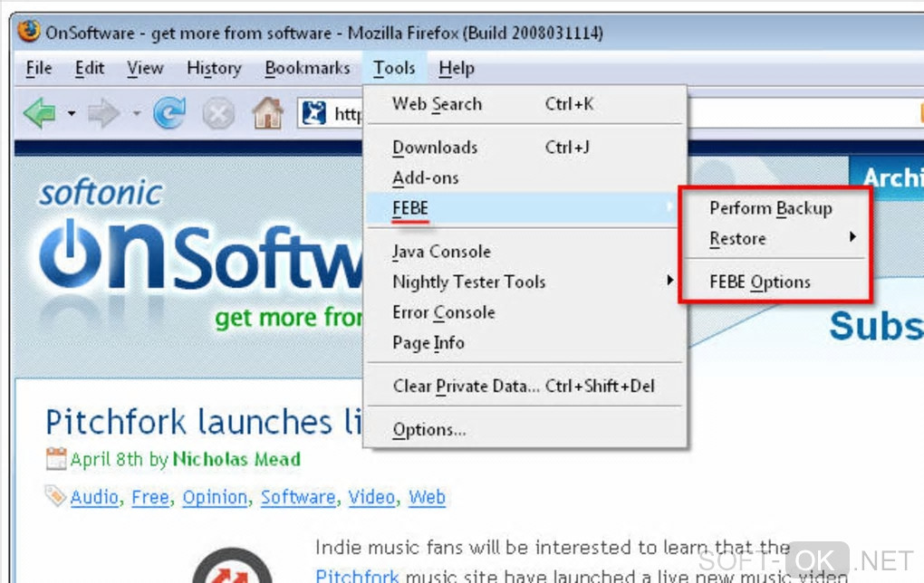The image size is (924, 583).
Task: Open FEBE Options in submenu
Action: [x=775, y=282]
